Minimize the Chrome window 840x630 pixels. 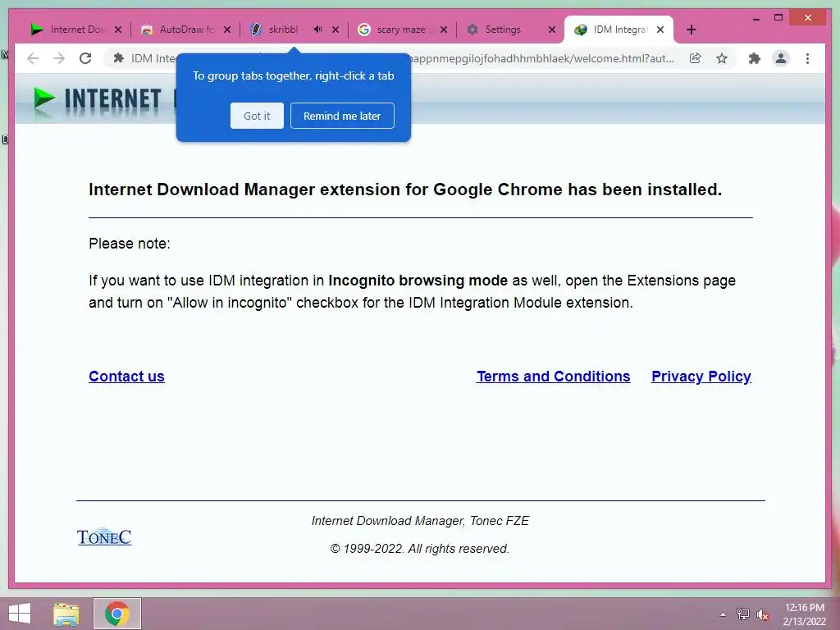(756, 18)
